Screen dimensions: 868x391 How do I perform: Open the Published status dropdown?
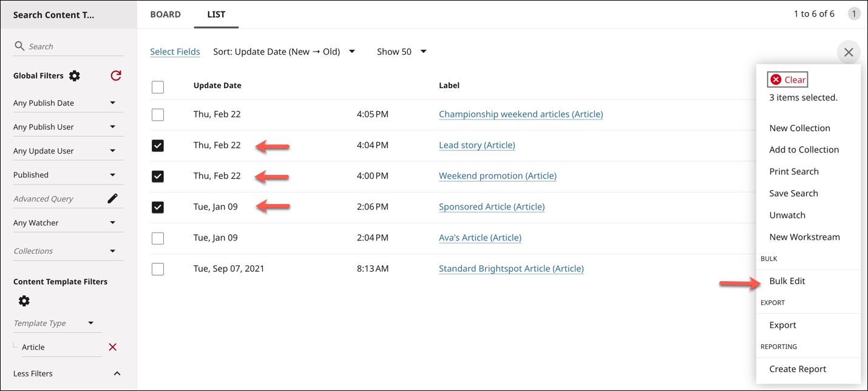(x=68, y=175)
